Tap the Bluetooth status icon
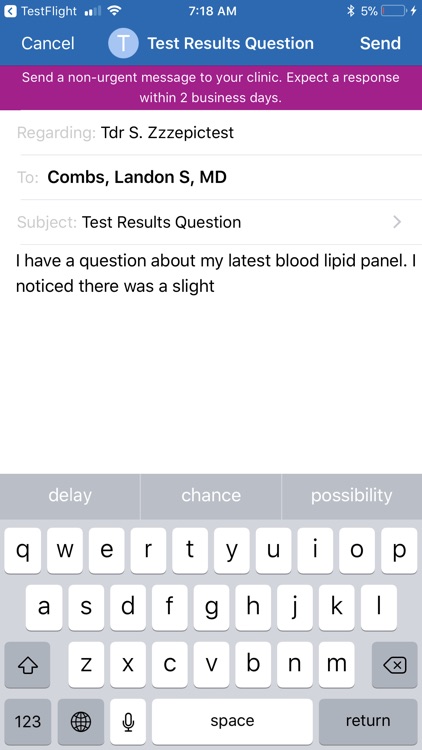Viewport: 422px width, 750px height. point(351,11)
